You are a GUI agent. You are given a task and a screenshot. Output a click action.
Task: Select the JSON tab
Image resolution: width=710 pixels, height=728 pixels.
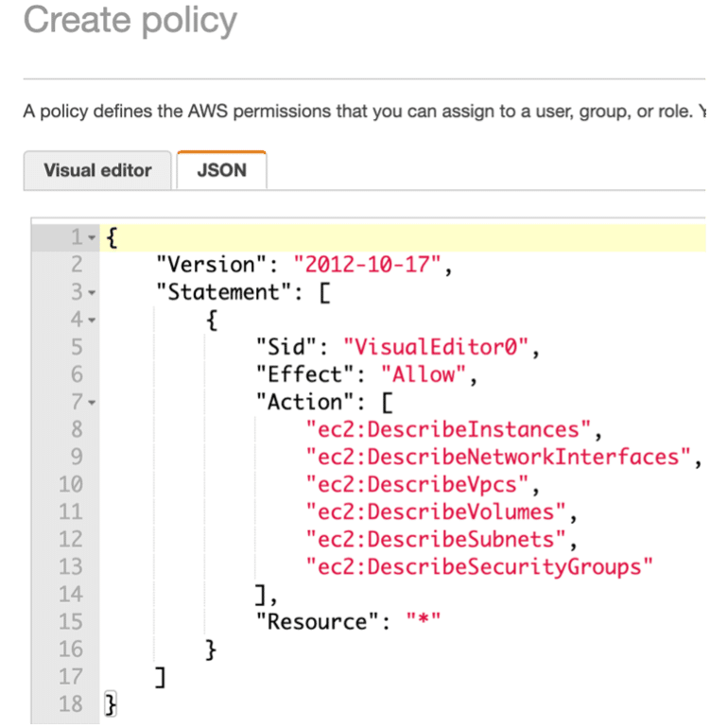[x=221, y=170]
